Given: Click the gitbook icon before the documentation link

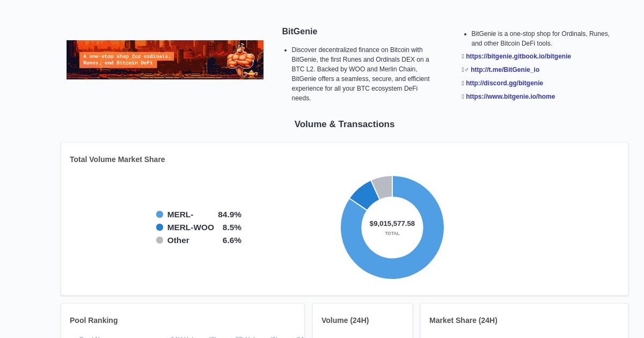Looking at the screenshot, I should [463, 56].
